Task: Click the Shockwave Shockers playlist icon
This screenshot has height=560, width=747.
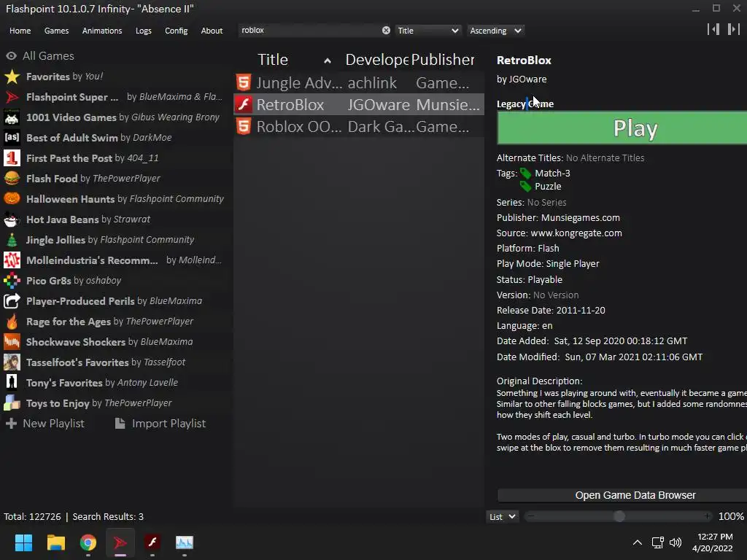Action: point(12,342)
